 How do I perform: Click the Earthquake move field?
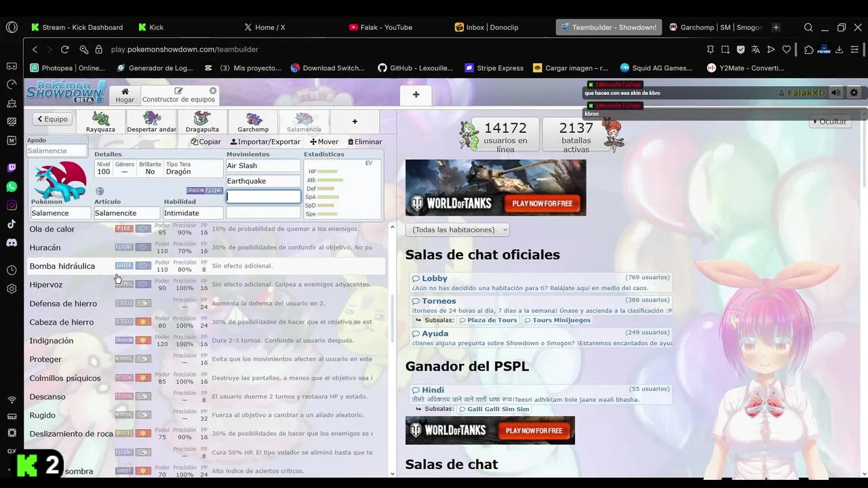pos(263,181)
